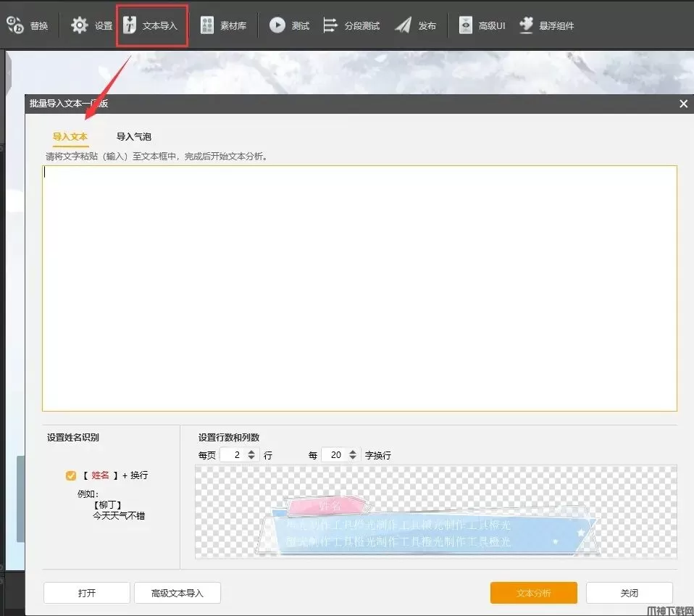Switch to the 导入气泡 tab
The image size is (694, 616).
click(x=134, y=136)
